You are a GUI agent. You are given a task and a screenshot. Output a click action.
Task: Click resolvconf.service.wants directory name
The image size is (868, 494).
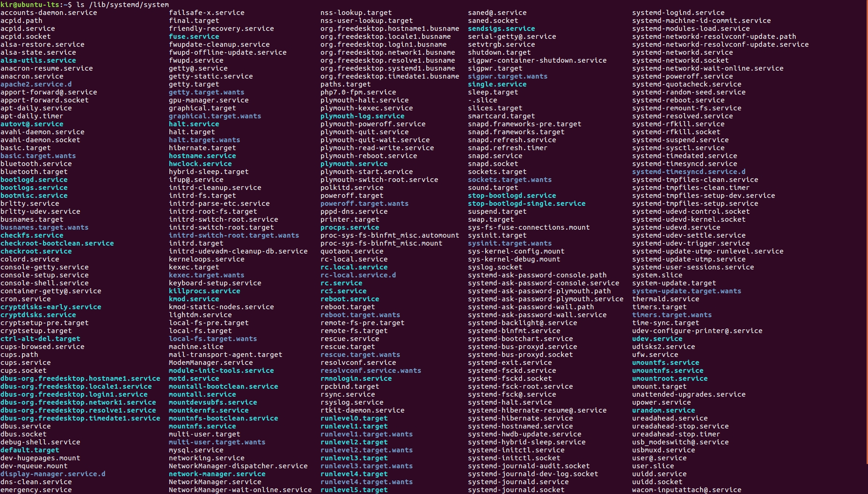tap(371, 370)
